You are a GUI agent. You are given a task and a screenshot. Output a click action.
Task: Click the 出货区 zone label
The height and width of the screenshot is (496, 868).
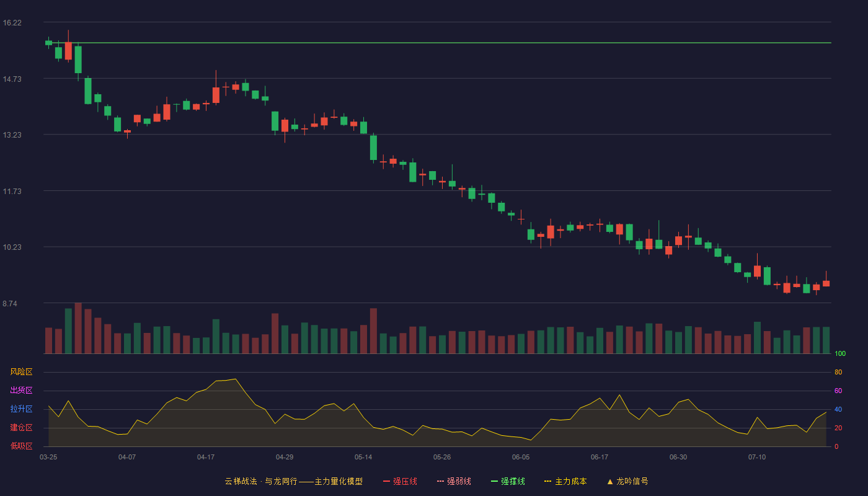coord(21,391)
